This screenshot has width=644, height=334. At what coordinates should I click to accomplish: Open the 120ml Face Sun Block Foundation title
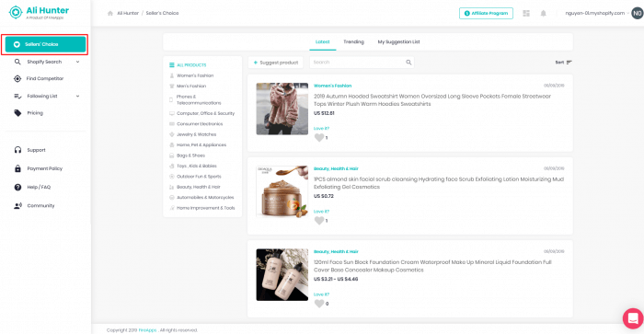(x=432, y=266)
